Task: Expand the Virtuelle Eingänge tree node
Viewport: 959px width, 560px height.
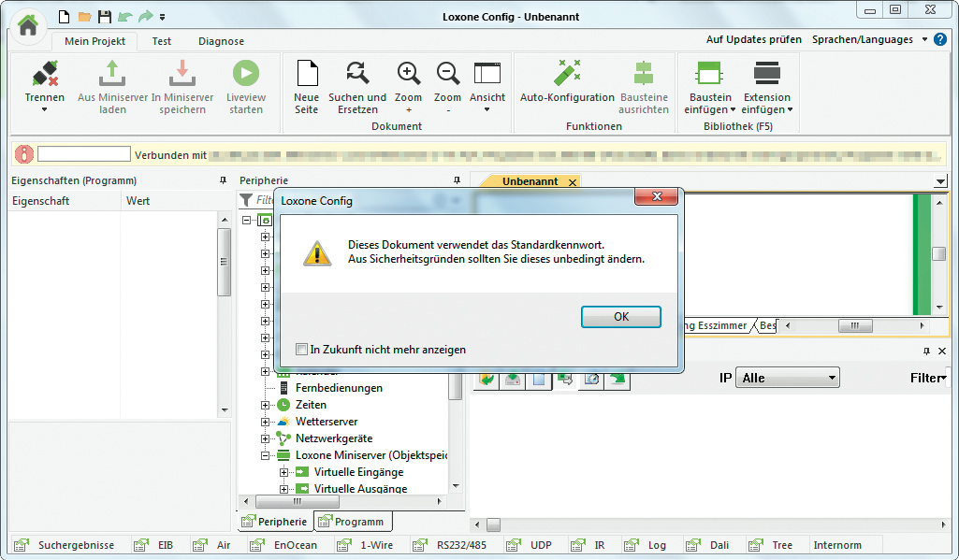Action: 284,472
